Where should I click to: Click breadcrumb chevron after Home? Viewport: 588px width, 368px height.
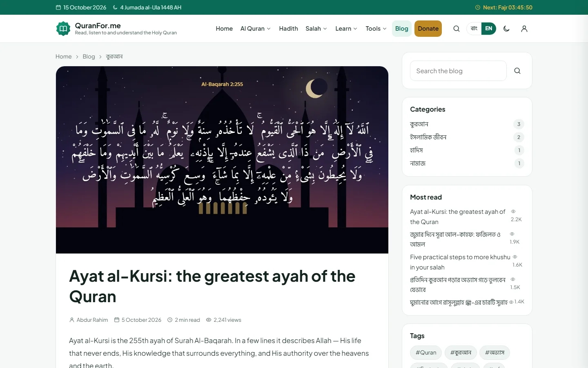[77, 57]
